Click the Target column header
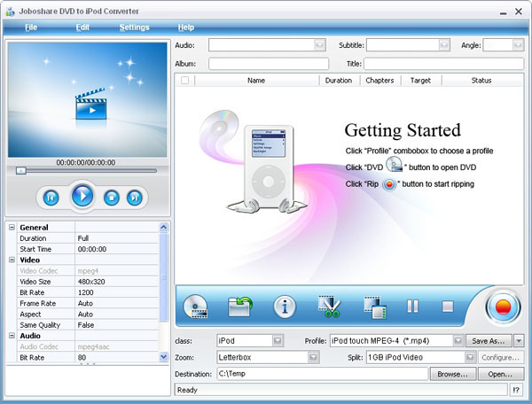Image resolution: width=532 pixels, height=404 pixels. [x=420, y=81]
